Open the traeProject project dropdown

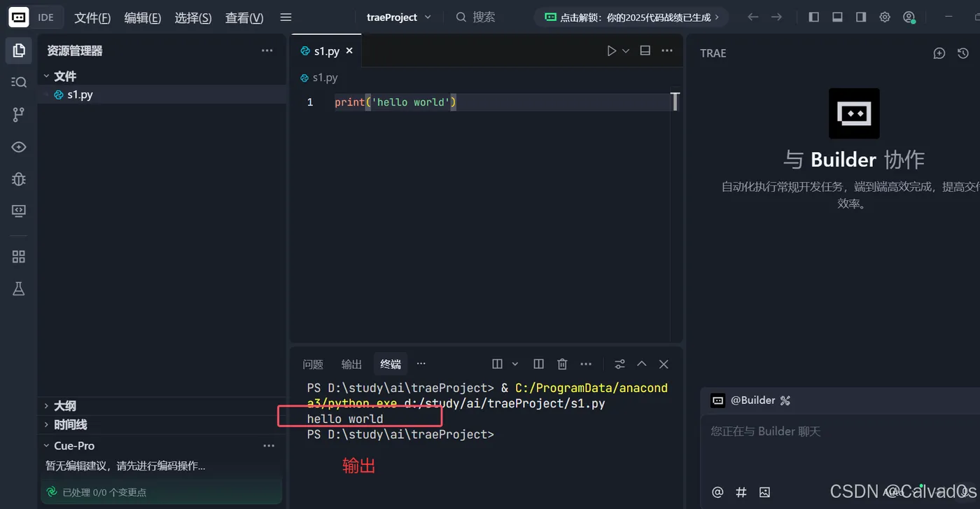coord(399,18)
